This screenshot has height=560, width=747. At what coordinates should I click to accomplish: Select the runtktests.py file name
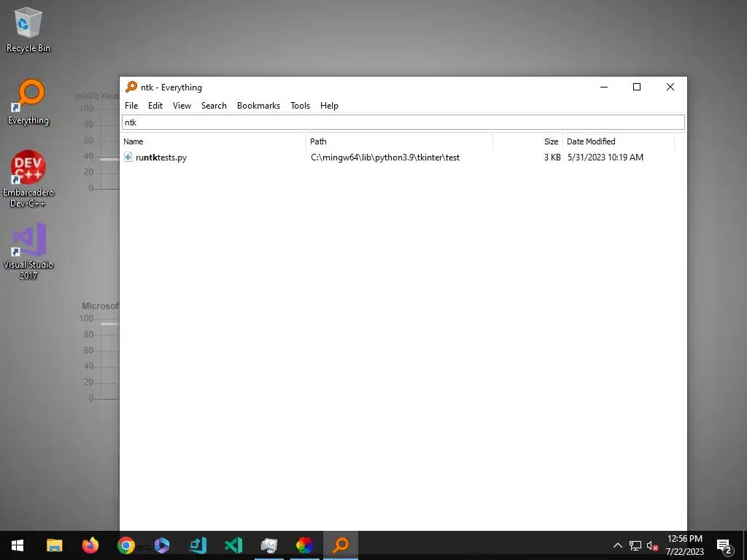tap(161, 157)
